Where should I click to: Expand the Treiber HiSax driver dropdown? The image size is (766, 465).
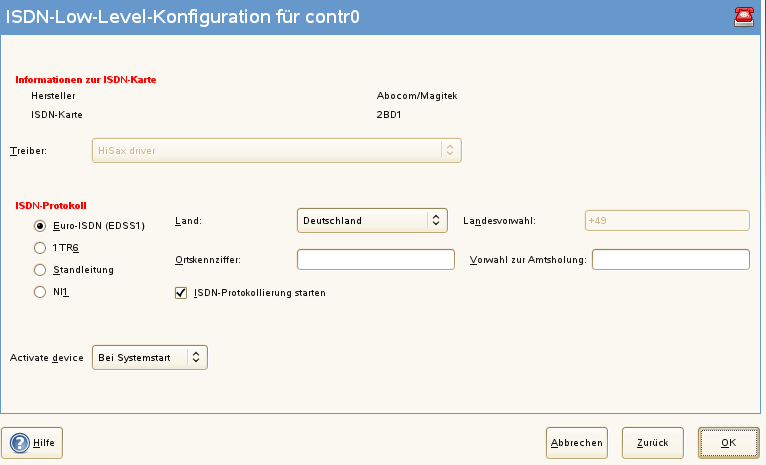(x=275, y=150)
